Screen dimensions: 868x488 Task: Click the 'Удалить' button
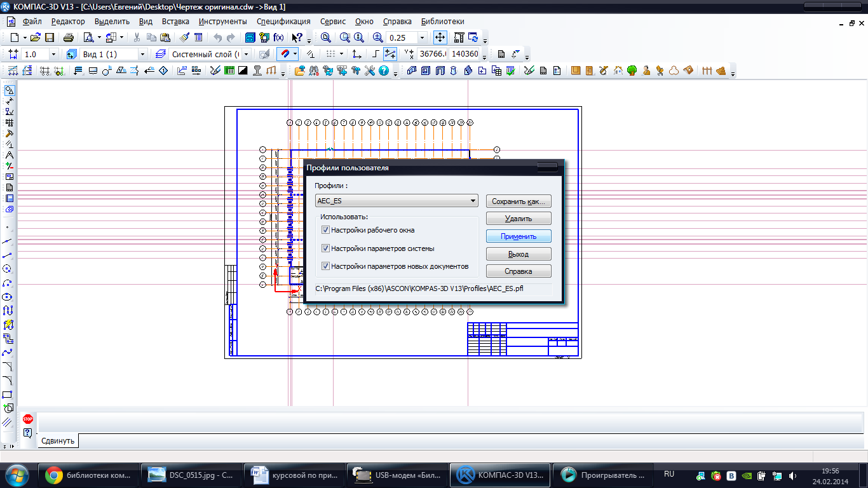[519, 219]
